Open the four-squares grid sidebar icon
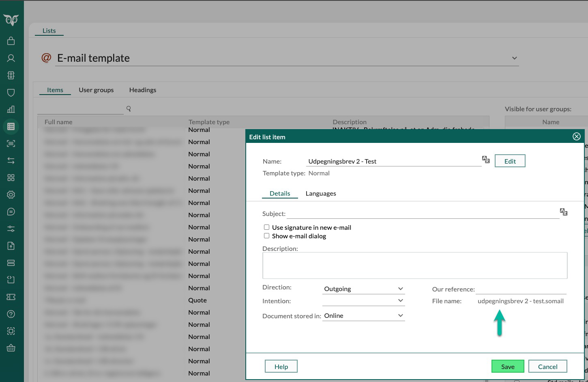 click(x=11, y=178)
